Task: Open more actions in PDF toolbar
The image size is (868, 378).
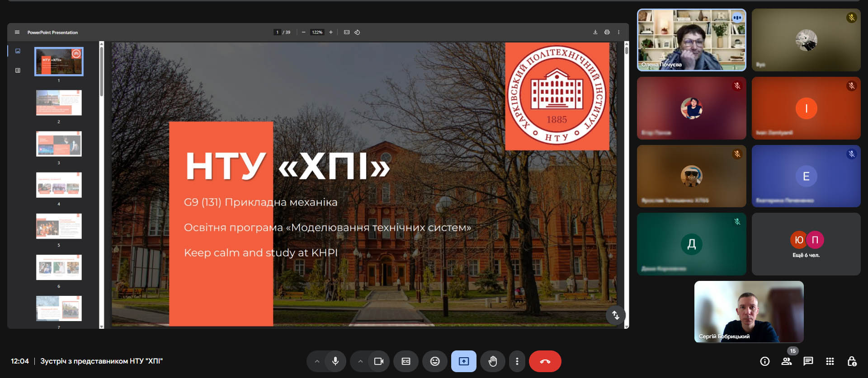Action: tap(618, 32)
